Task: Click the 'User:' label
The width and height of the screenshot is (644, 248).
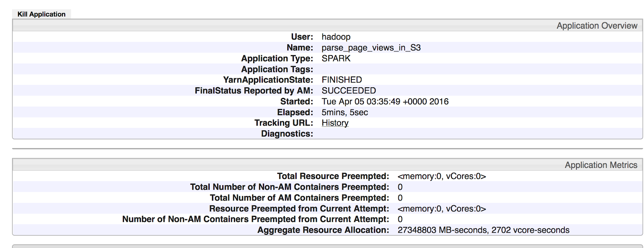Action: (302, 37)
